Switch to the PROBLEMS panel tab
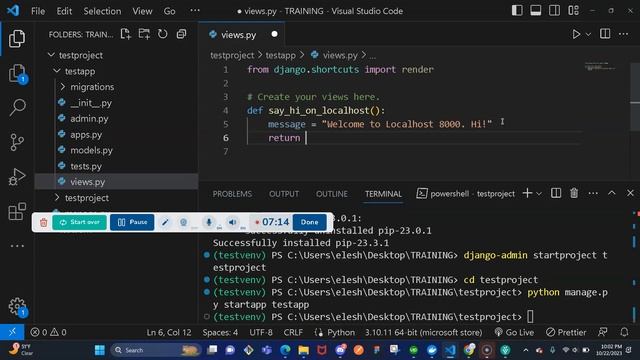Screen dimensions: 640x360 coord(232,194)
